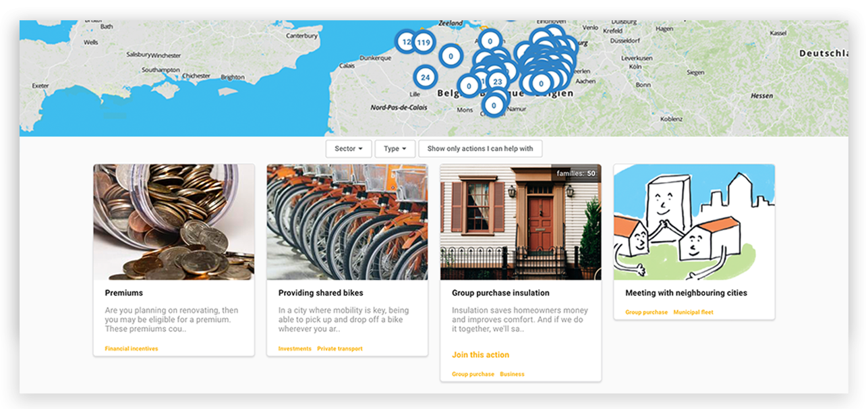Click the 'Dunkerque' label on the map
This screenshot has width=868, height=409.
(376, 58)
